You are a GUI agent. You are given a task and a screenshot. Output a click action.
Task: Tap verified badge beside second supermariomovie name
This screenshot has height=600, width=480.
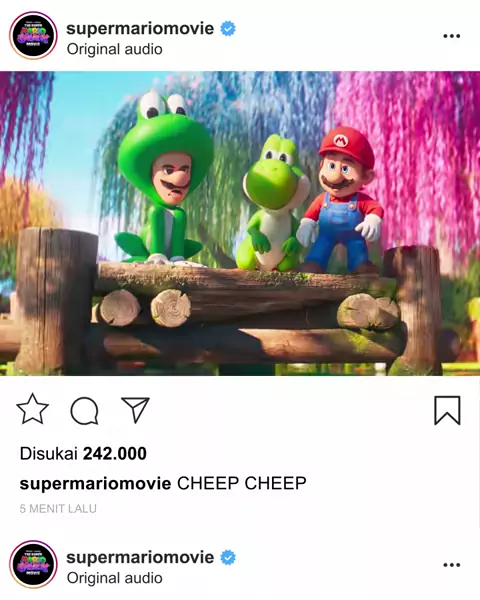[x=228, y=558]
